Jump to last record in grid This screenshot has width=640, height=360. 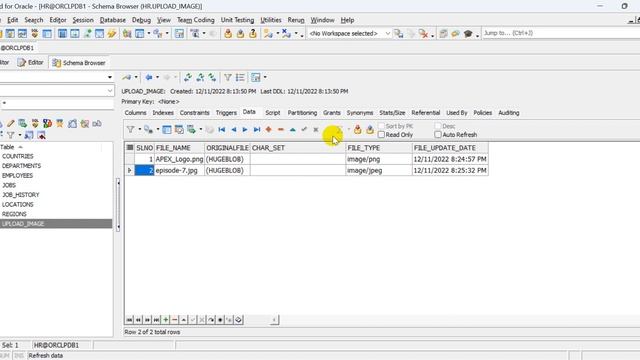coord(257,130)
